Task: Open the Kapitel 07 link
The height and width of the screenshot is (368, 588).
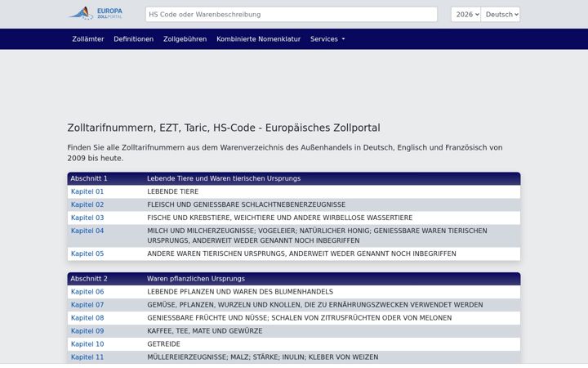Action: click(x=87, y=305)
